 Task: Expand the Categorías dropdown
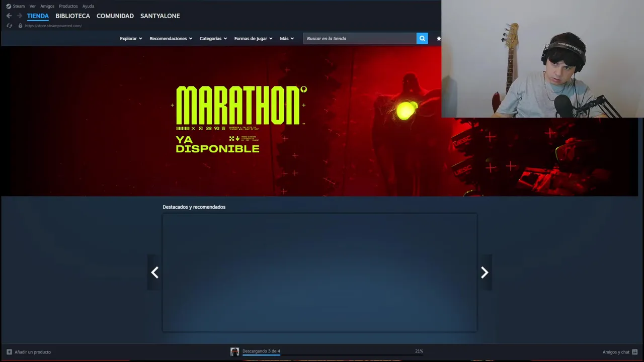coord(213,38)
